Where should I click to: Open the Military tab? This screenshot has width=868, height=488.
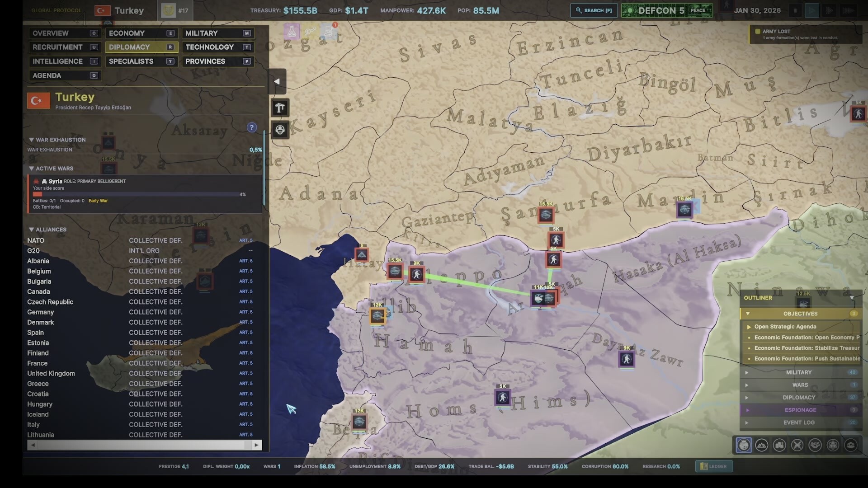pos(217,33)
